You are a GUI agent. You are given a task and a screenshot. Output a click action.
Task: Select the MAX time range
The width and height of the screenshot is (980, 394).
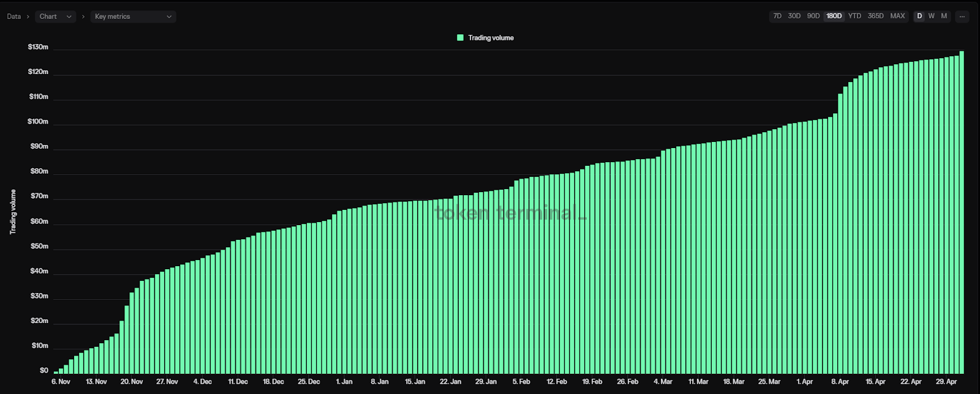pos(898,16)
